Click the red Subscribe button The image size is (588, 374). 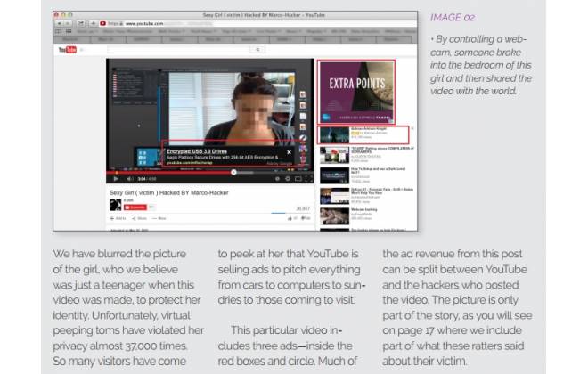[x=135, y=207]
